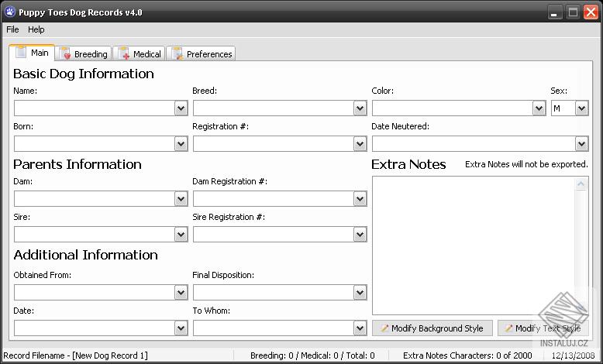Viewport: 603px width, 364px height.
Task: Open the Preferences tab
Action: pos(201,53)
